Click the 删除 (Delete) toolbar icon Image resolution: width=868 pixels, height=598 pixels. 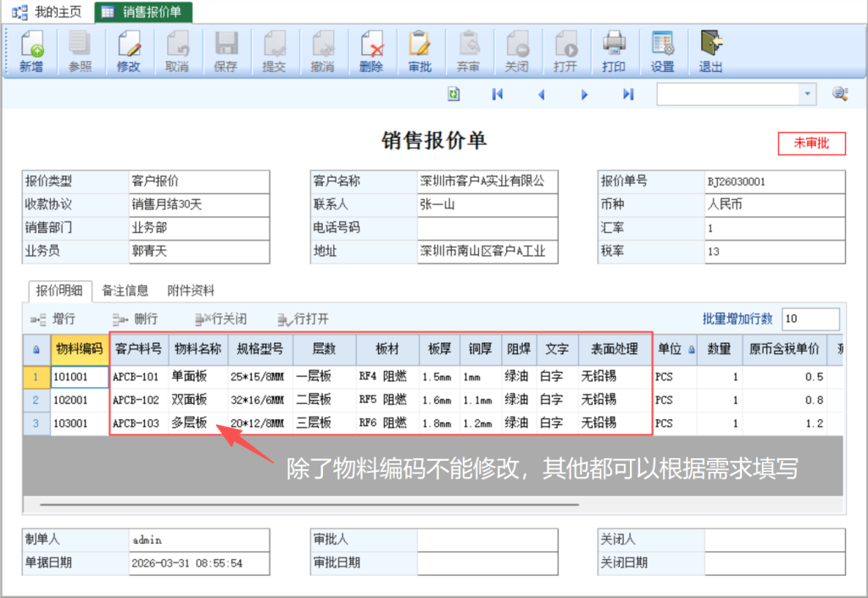[x=370, y=51]
